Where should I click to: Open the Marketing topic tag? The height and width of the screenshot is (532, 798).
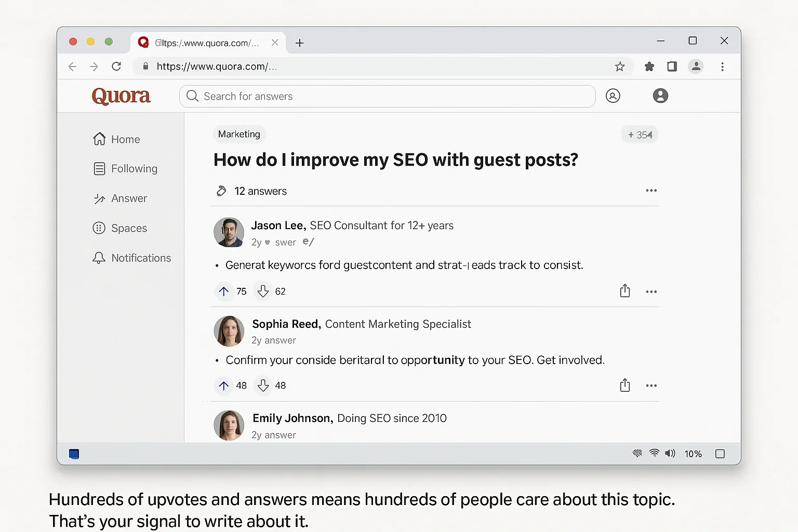[x=239, y=134]
